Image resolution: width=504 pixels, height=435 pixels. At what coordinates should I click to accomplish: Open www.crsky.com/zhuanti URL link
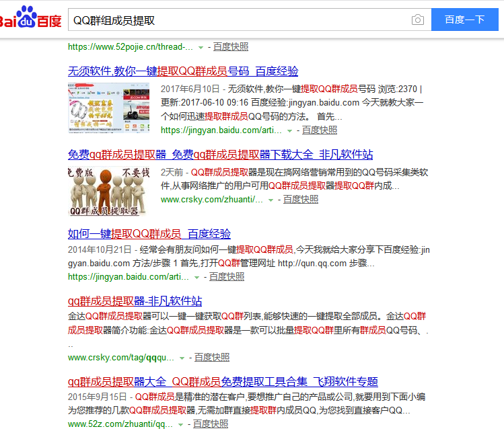(x=212, y=200)
